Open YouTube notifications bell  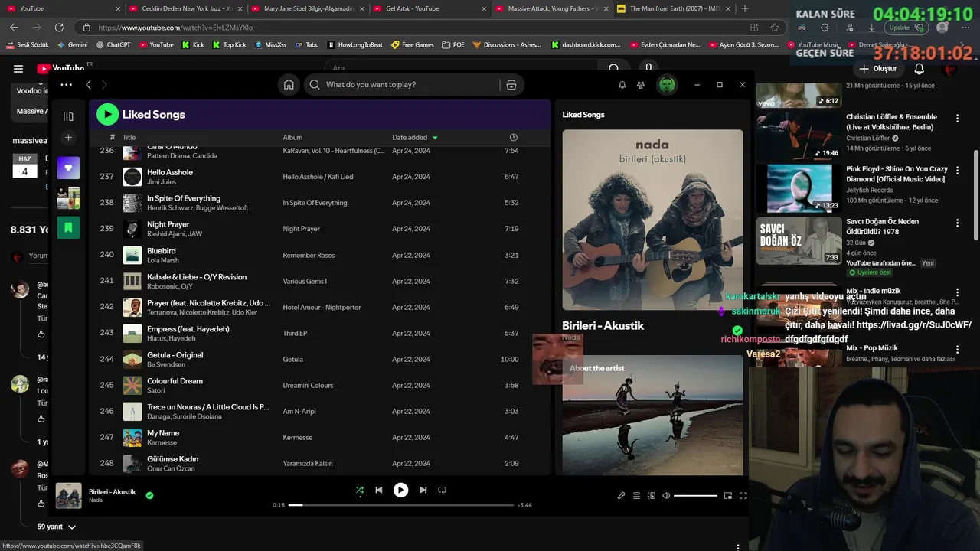(x=920, y=69)
